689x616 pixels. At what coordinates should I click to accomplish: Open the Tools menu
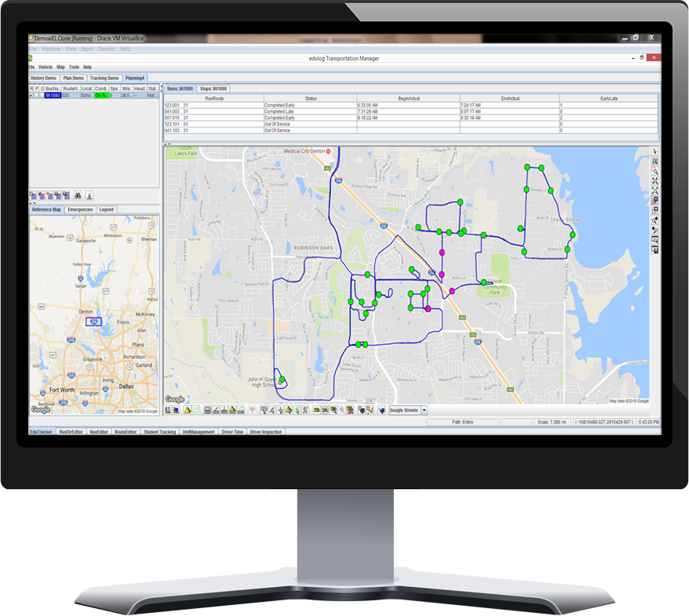coord(74,67)
